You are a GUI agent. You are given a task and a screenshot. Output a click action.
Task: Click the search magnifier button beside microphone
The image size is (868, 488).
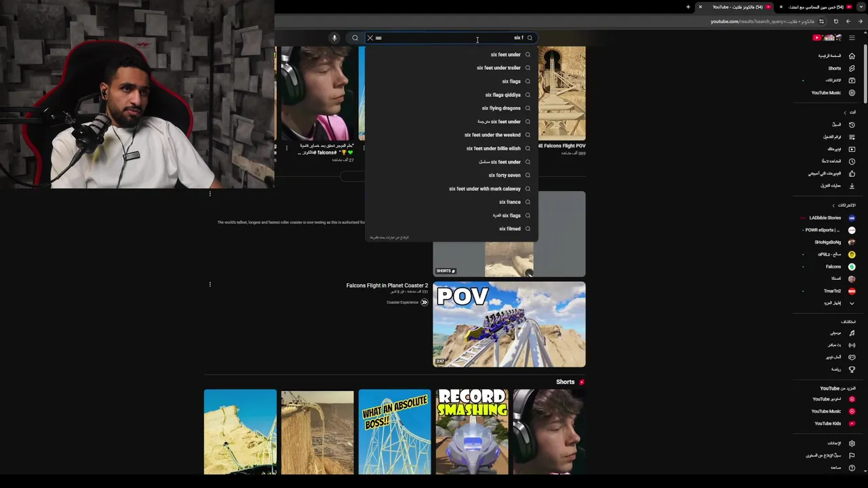[x=355, y=38]
